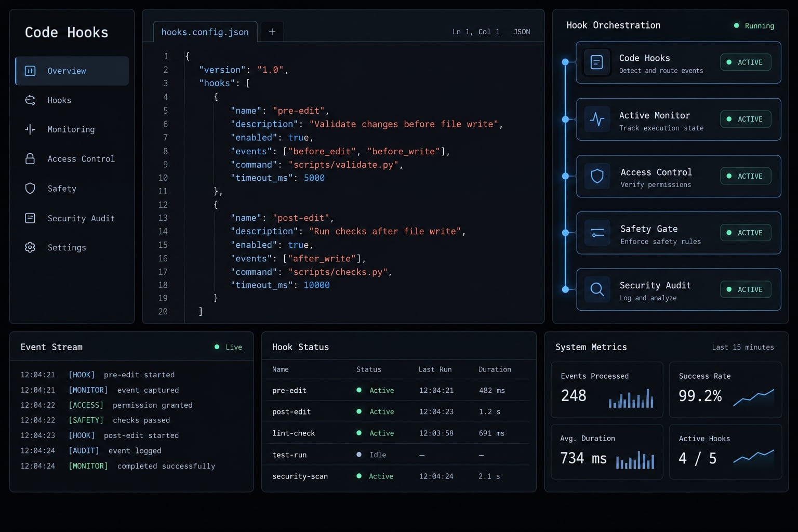Open Settings gear icon in sidebar
Viewport: 798px width, 532px height.
30,247
